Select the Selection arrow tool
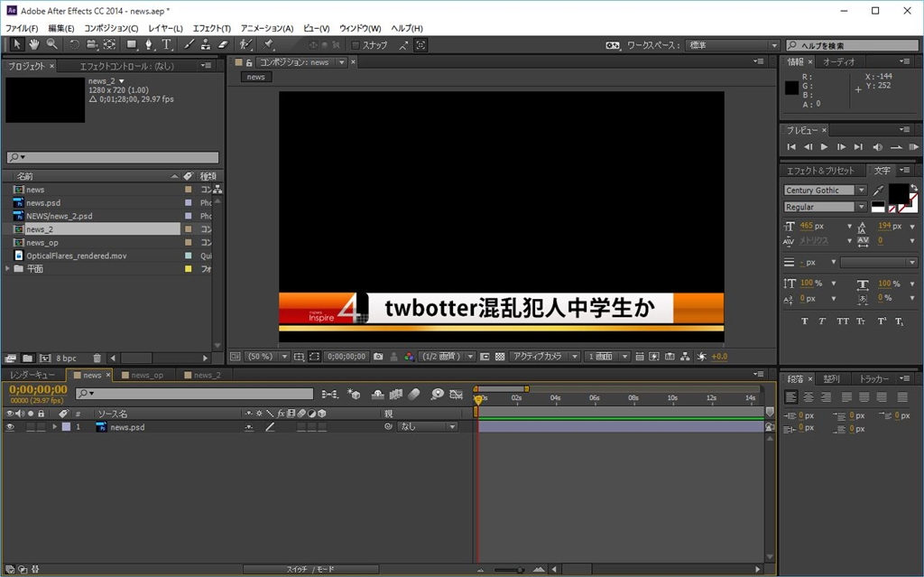 click(x=17, y=44)
